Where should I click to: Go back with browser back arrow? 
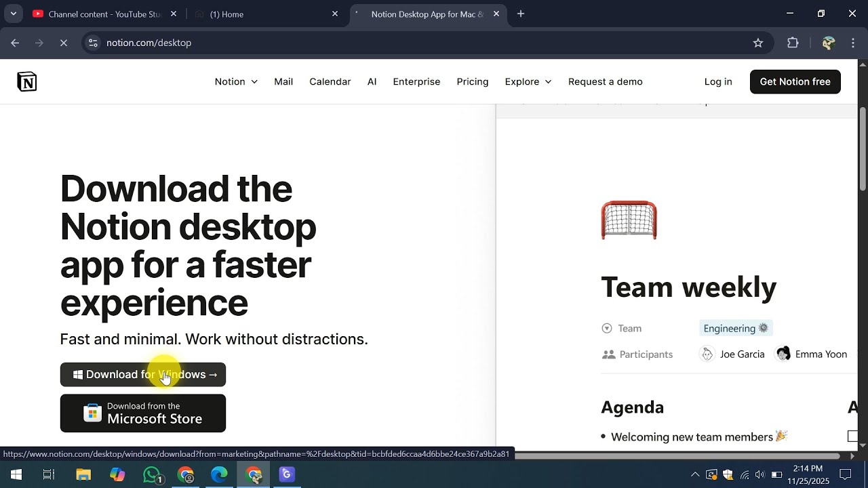15,43
